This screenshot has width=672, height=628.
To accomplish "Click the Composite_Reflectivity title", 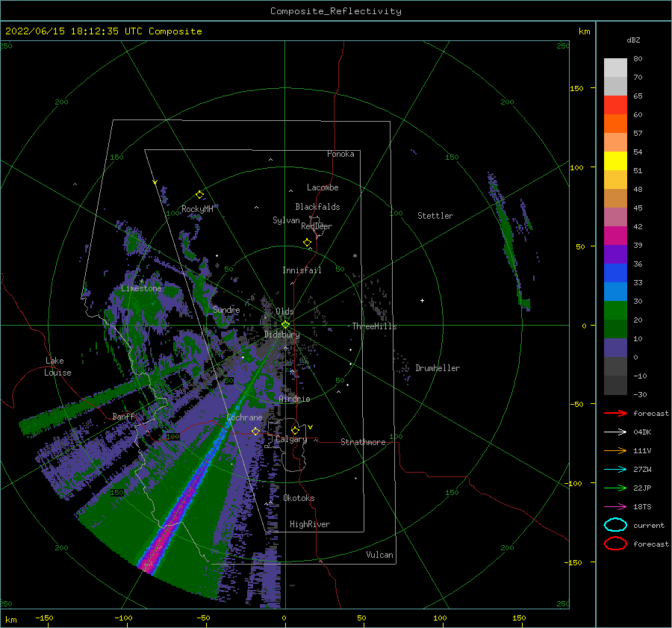I will click(336, 11).
